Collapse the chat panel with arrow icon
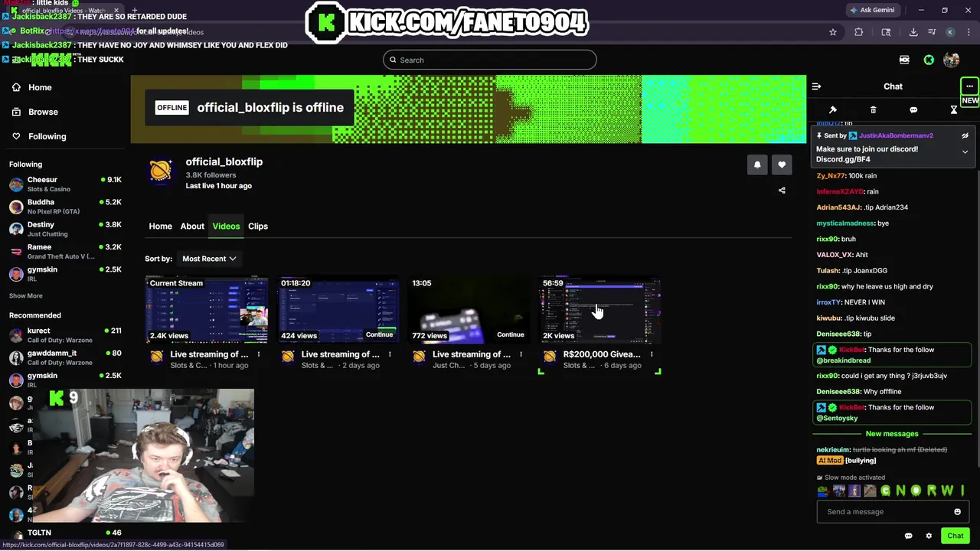 pyautogui.click(x=816, y=86)
